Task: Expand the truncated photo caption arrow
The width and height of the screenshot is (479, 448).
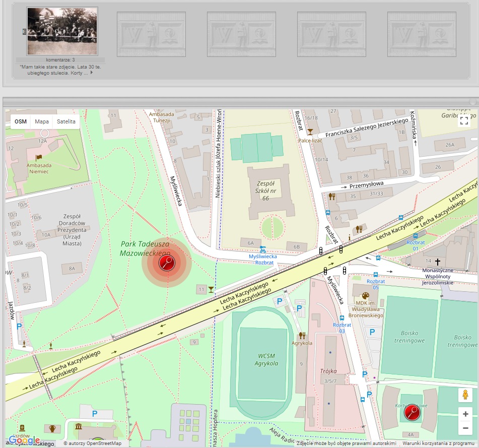Action: [x=91, y=73]
